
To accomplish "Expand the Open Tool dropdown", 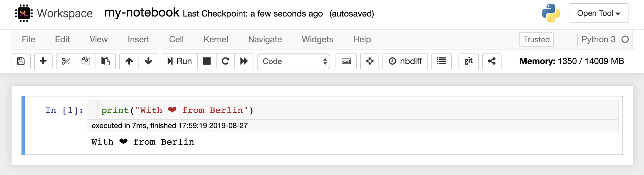I will (599, 14).
